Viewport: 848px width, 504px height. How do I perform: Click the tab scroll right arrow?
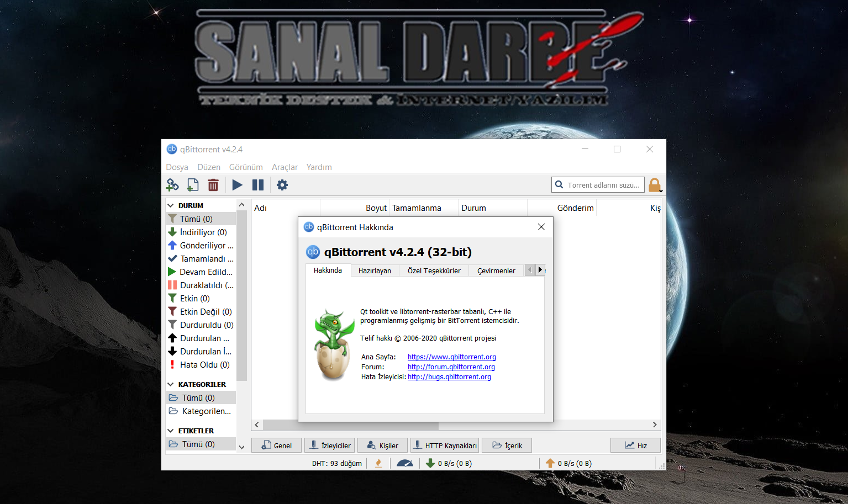540,270
